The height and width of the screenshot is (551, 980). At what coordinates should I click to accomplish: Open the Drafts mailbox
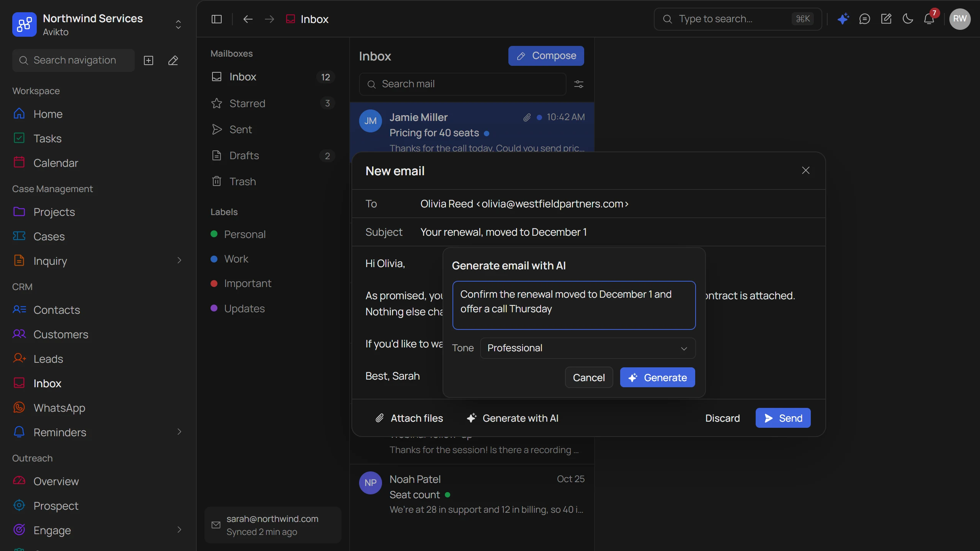pyautogui.click(x=273, y=155)
